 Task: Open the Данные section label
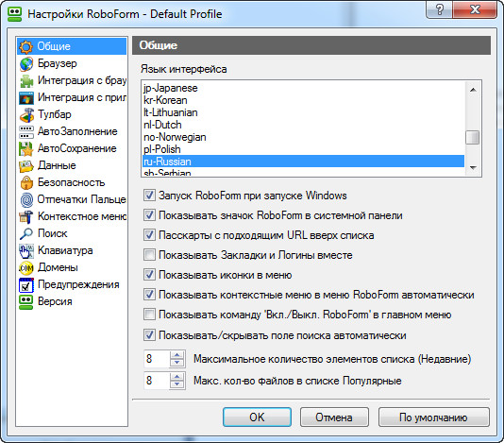[x=57, y=165]
